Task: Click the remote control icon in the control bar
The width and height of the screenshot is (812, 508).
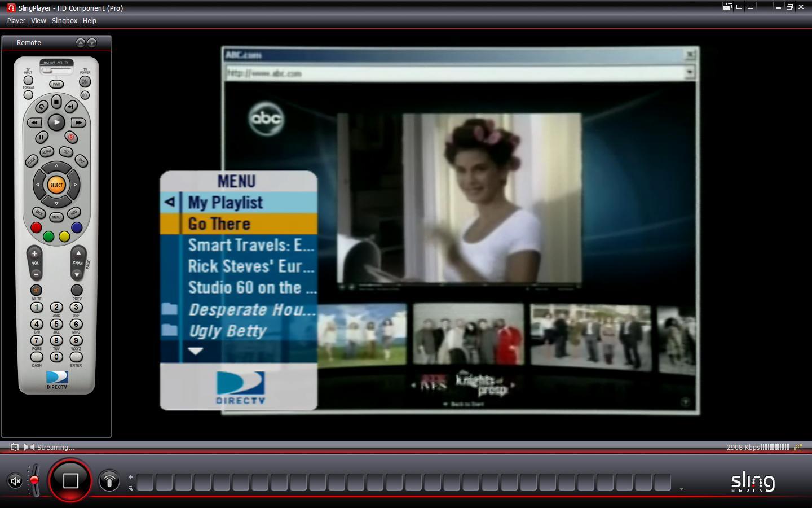Action: point(109,481)
